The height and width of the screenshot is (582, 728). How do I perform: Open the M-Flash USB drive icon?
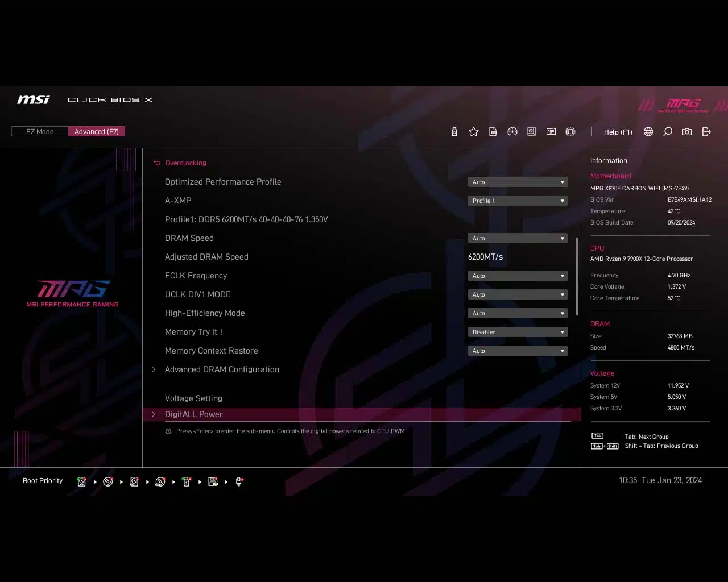pyautogui.click(x=454, y=132)
